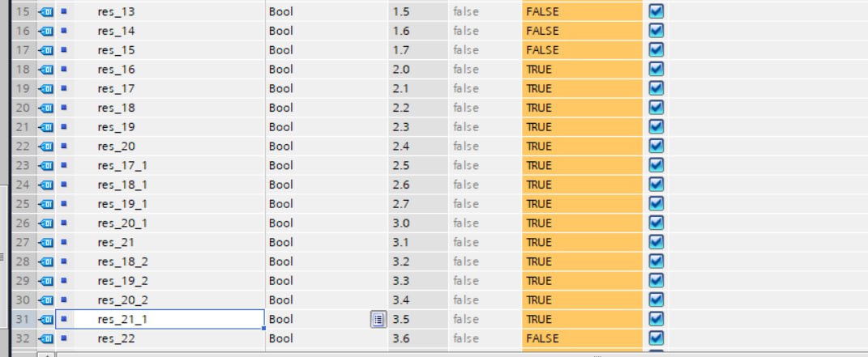This screenshot has width=868, height=357.
Task: Open data type list button for res_21_1
Action: [x=378, y=319]
